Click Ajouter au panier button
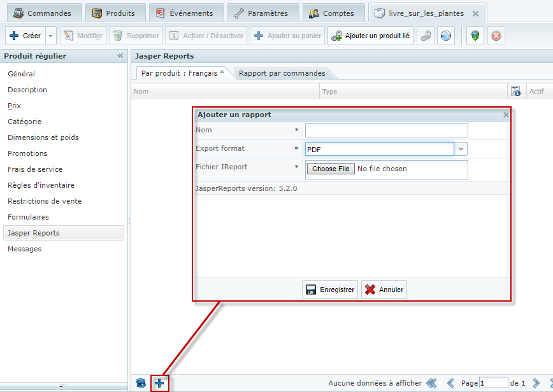This screenshot has height=392, width=553. point(287,36)
